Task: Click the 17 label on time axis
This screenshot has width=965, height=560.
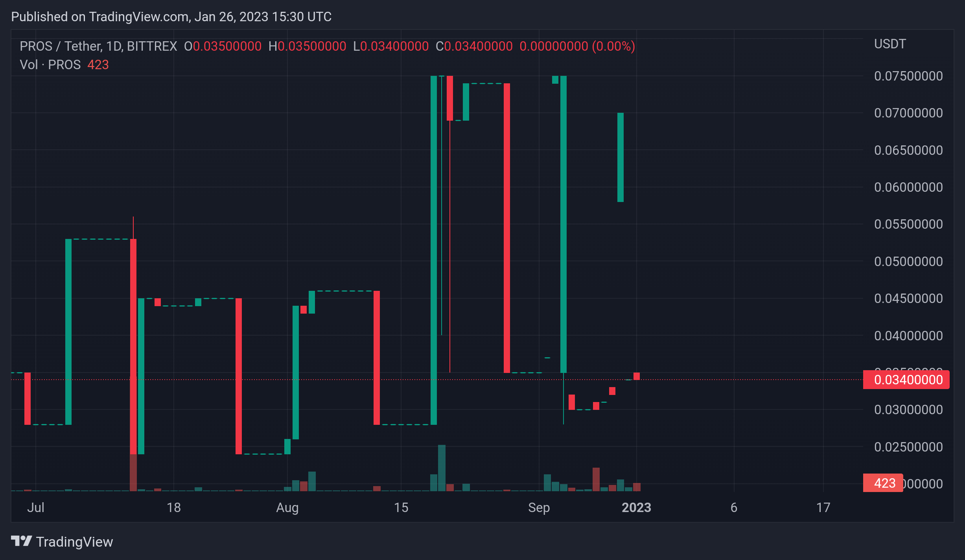Action: pyautogui.click(x=823, y=507)
